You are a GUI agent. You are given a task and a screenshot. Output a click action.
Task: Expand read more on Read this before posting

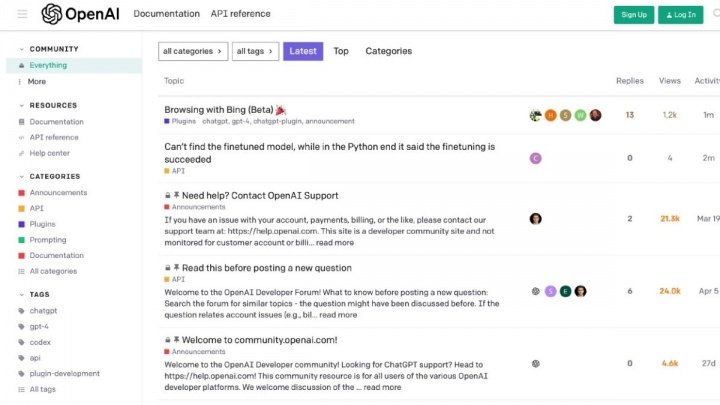[x=338, y=315]
